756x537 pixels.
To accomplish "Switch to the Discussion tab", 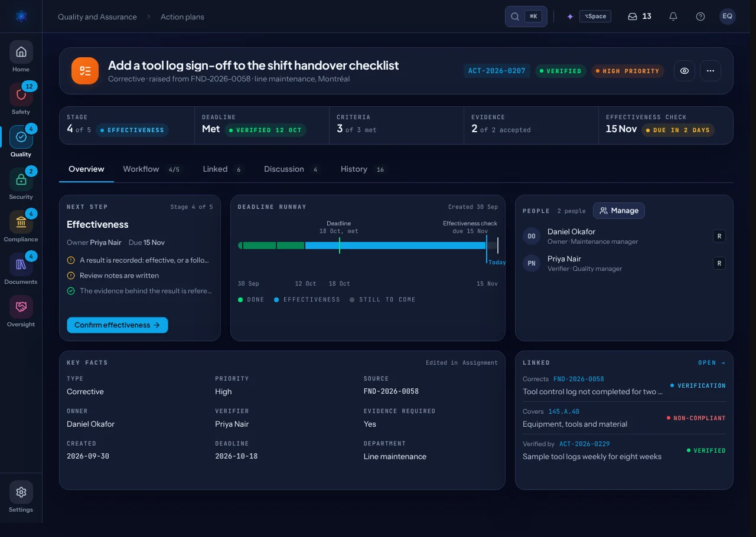I will (292, 169).
